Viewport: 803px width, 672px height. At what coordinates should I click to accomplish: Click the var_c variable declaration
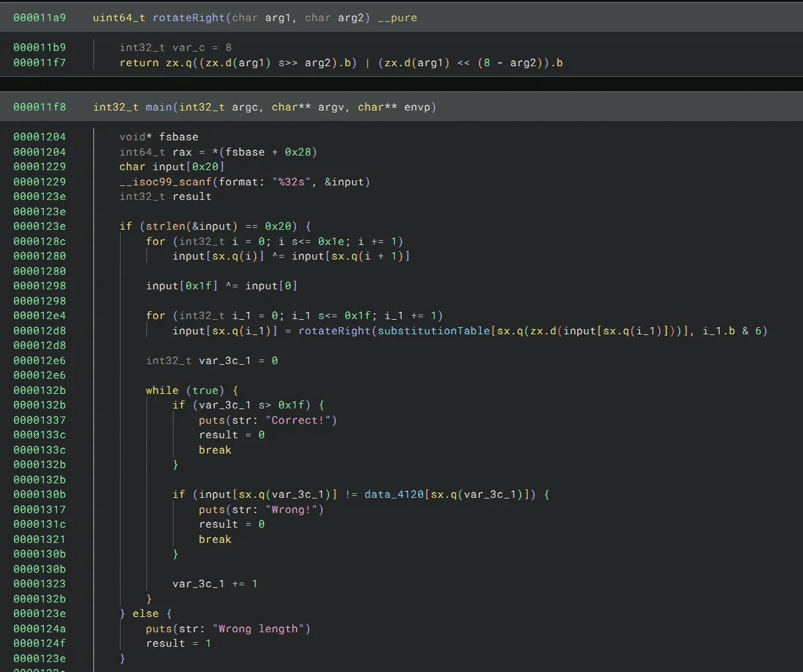[189, 48]
